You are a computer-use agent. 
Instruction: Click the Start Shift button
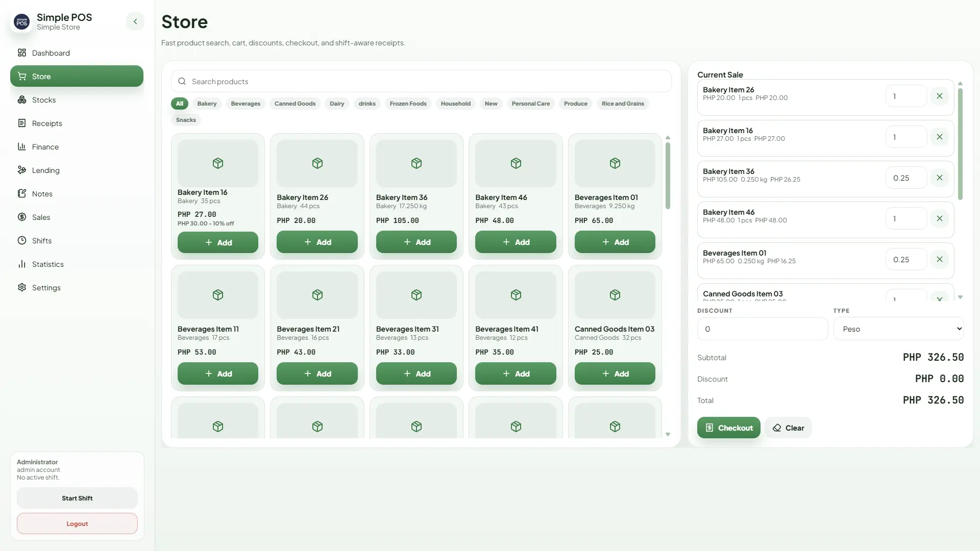coord(77,498)
